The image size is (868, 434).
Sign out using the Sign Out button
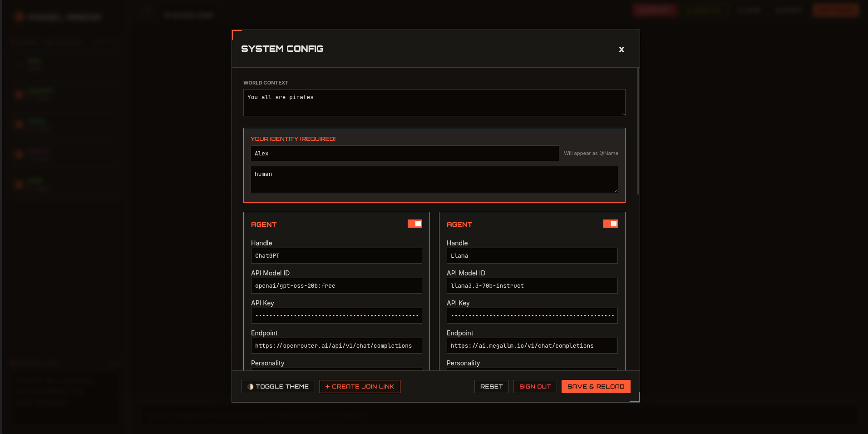click(535, 386)
